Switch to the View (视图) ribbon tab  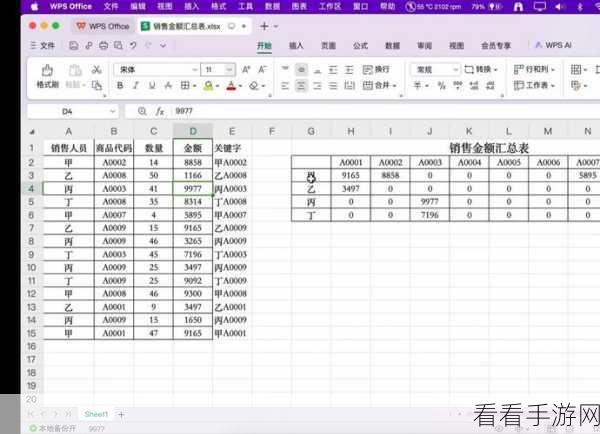(x=456, y=46)
